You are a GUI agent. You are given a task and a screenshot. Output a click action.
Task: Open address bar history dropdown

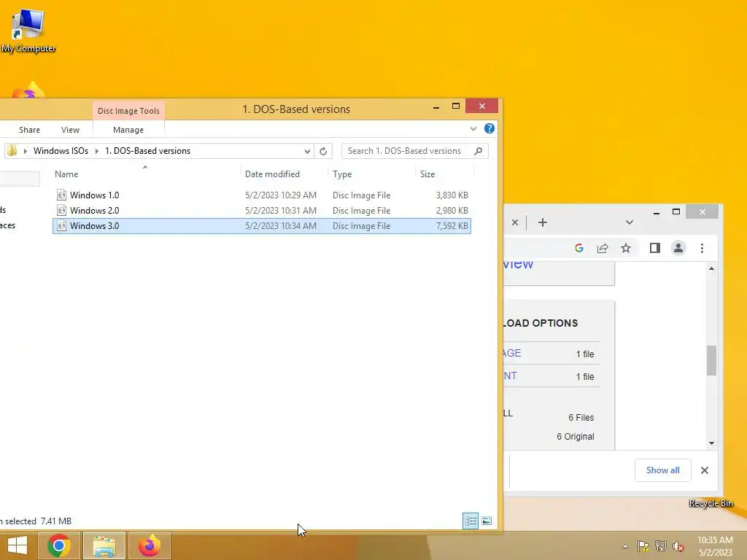307,151
